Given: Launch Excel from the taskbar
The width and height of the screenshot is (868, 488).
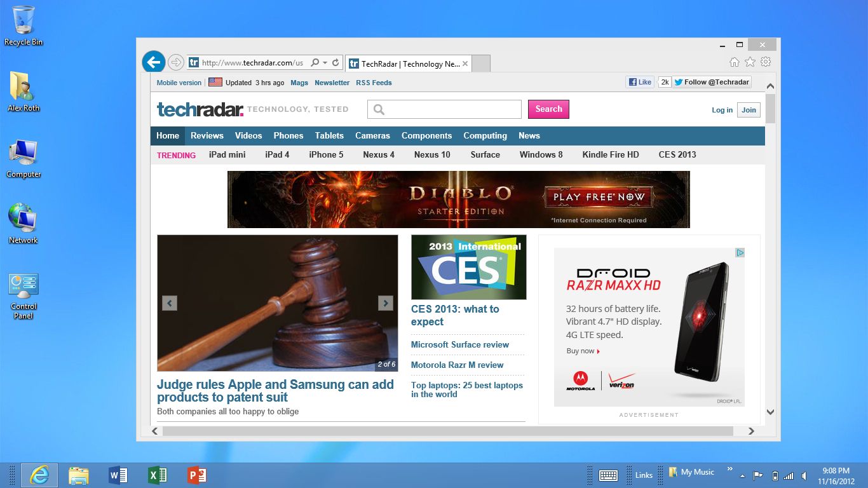Looking at the screenshot, I should 158,475.
